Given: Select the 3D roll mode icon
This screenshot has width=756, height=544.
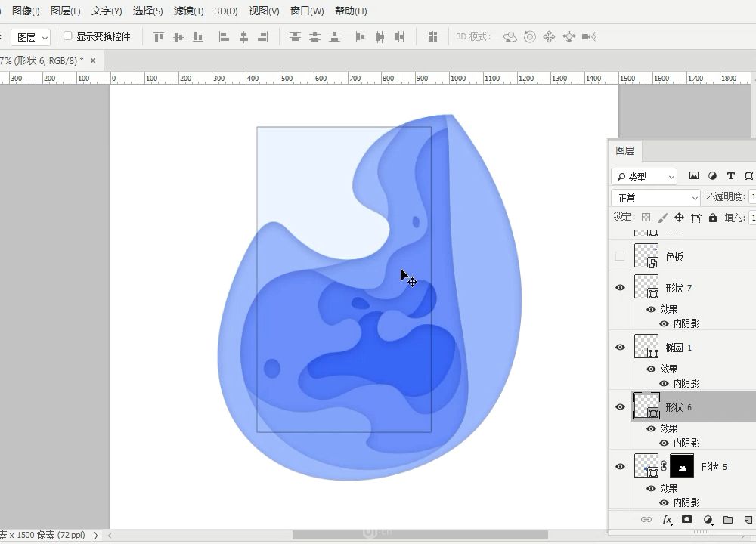Looking at the screenshot, I should point(530,37).
